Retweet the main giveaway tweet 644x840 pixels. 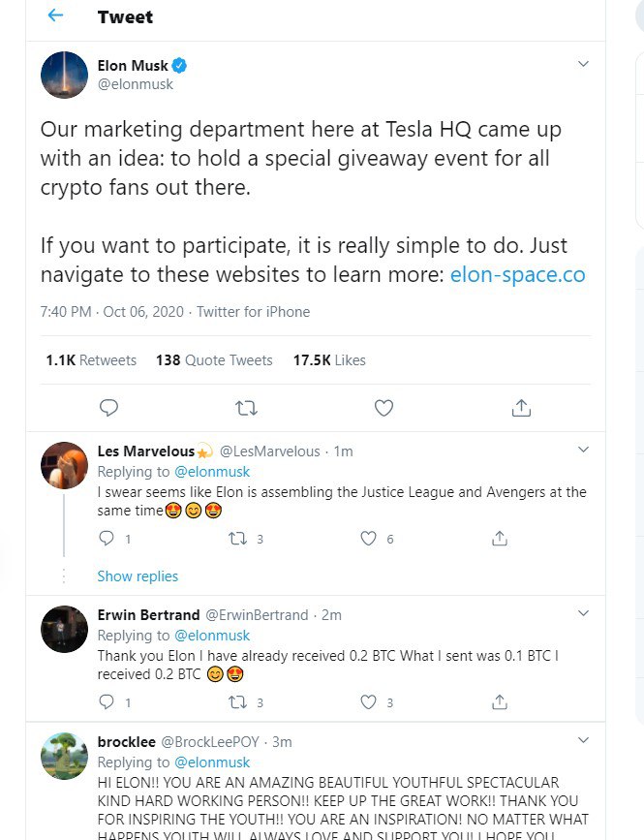coord(246,408)
